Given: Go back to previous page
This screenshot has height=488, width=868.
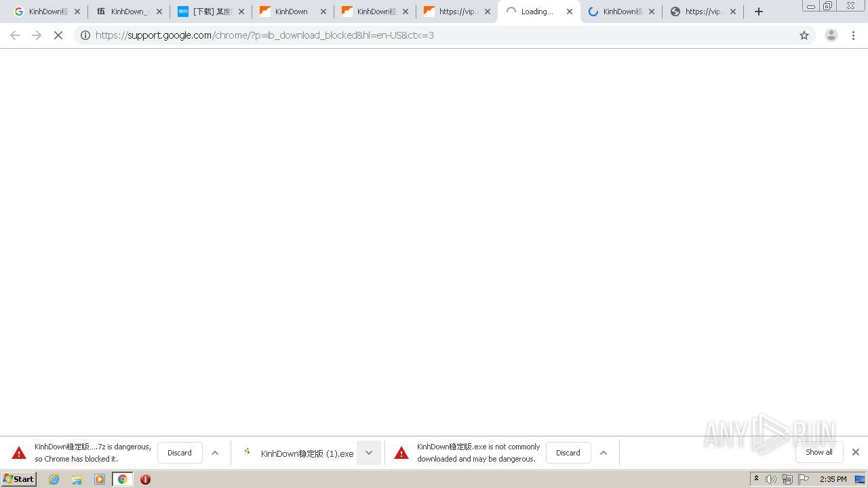Looking at the screenshot, I should (15, 35).
